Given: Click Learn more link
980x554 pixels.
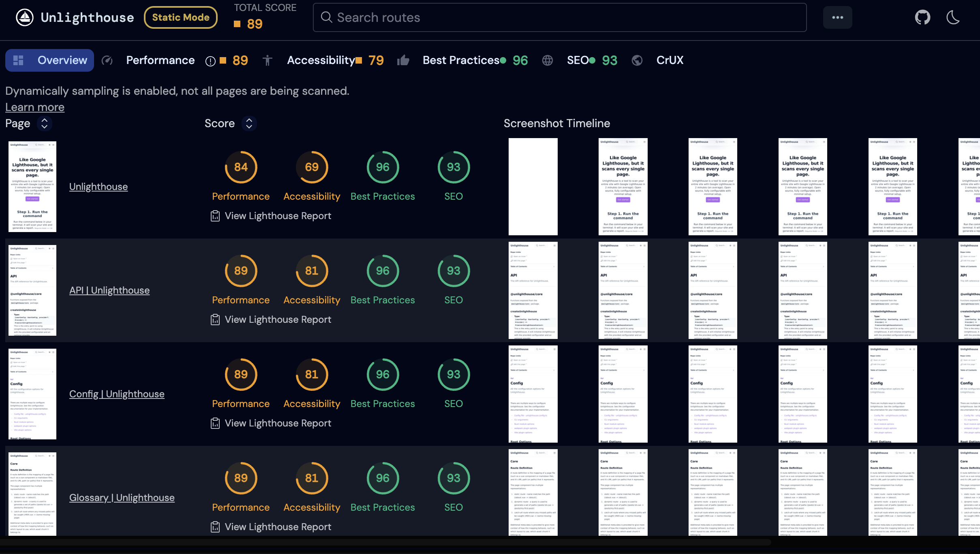Looking at the screenshot, I should point(34,107).
